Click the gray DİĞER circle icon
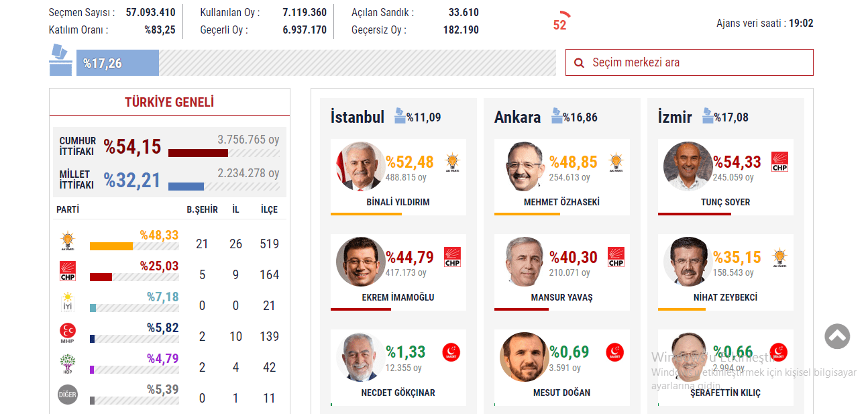Viewport: 868px width, 414px height. coord(68,395)
